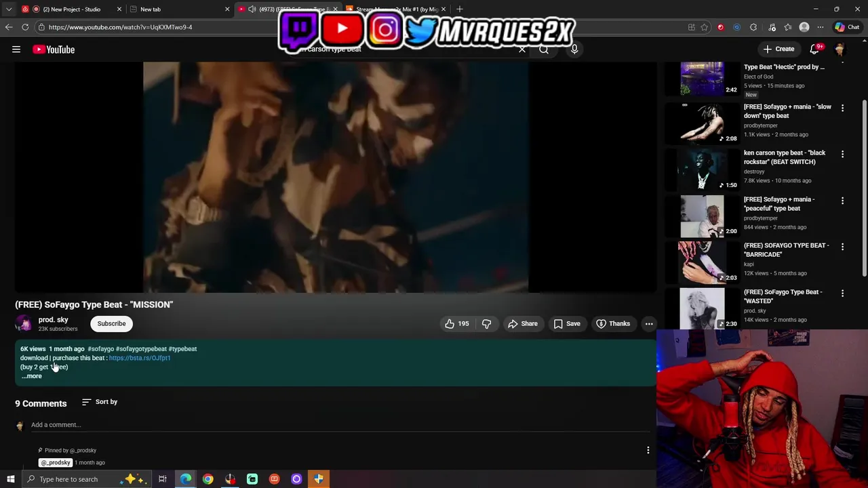Open the Copilot Chat button
The height and width of the screenshot is (488, 868).
coord(847,27)
